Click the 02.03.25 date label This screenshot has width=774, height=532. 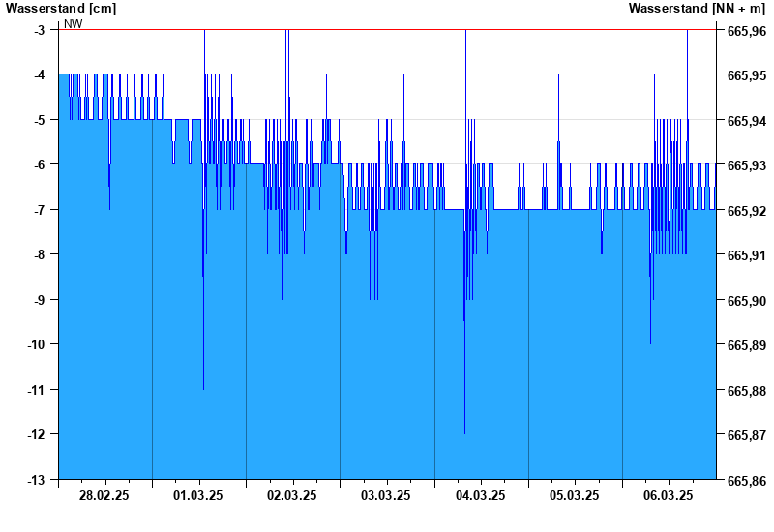(x=292, y=495)
